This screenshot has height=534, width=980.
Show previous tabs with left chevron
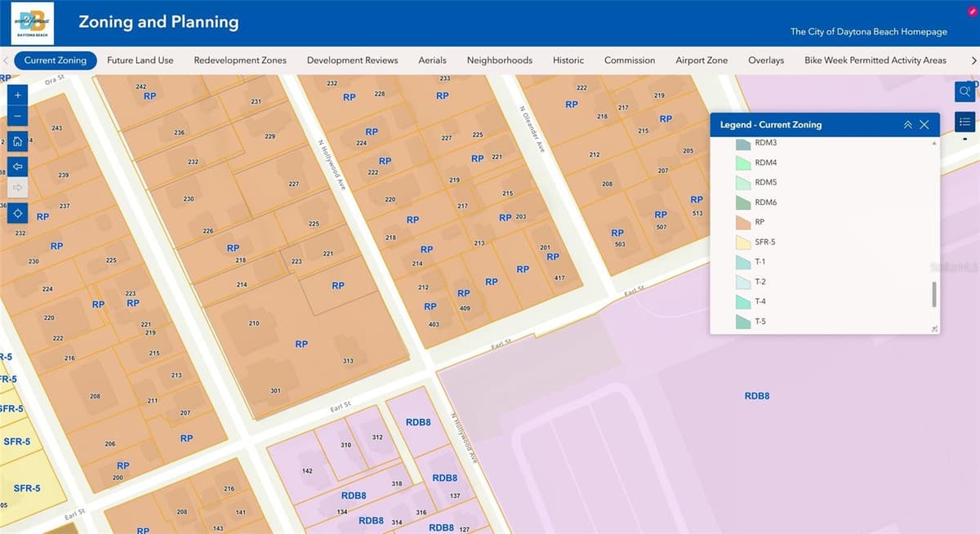6,60
